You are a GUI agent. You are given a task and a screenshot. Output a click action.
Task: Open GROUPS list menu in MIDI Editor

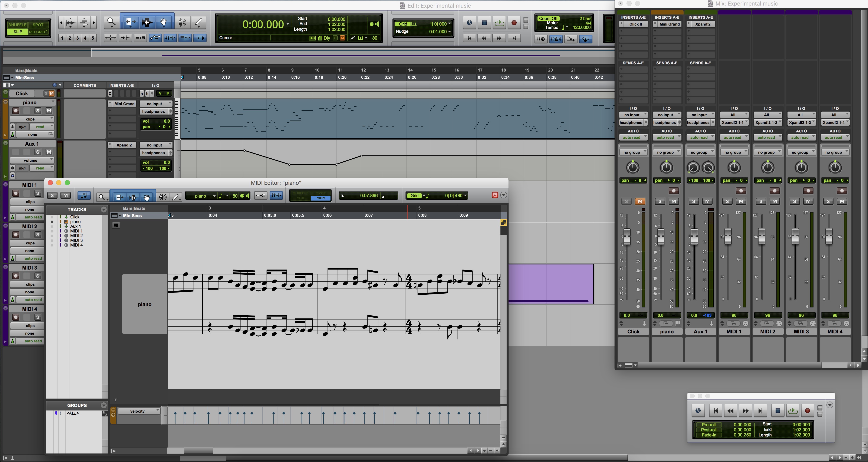104,405
